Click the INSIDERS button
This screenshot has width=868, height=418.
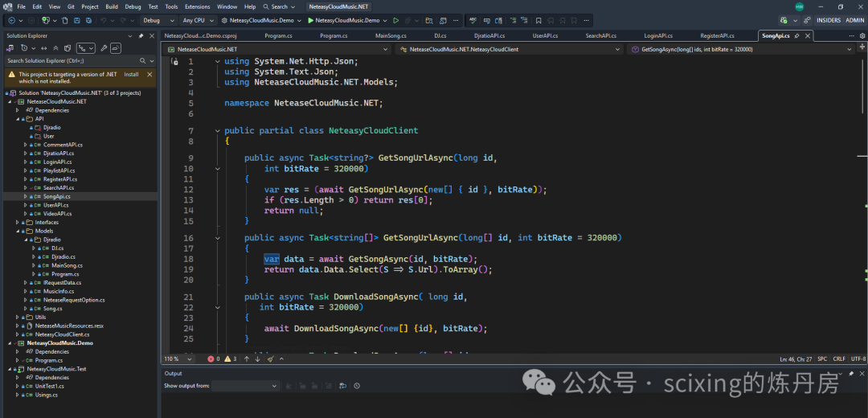click(828, 20)
